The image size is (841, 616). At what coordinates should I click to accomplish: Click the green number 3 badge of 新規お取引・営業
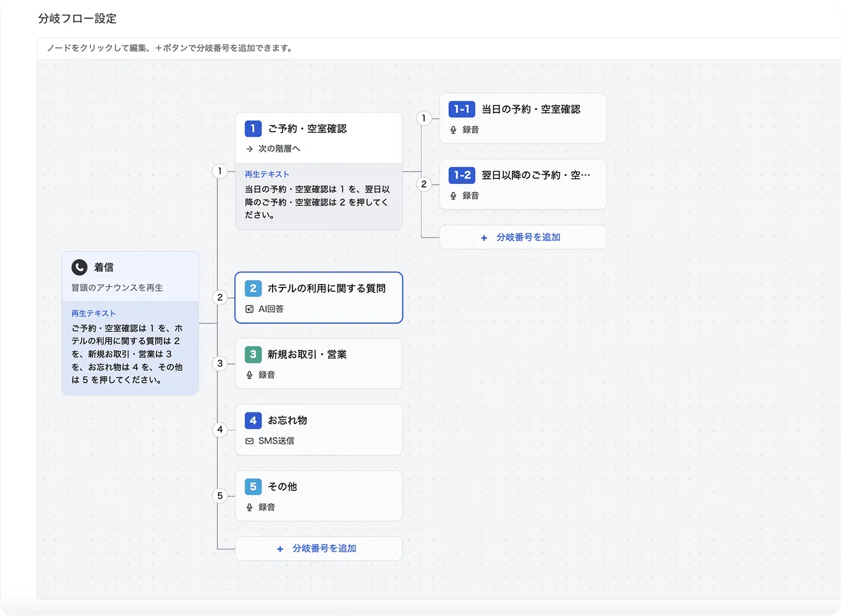(253, 354)
